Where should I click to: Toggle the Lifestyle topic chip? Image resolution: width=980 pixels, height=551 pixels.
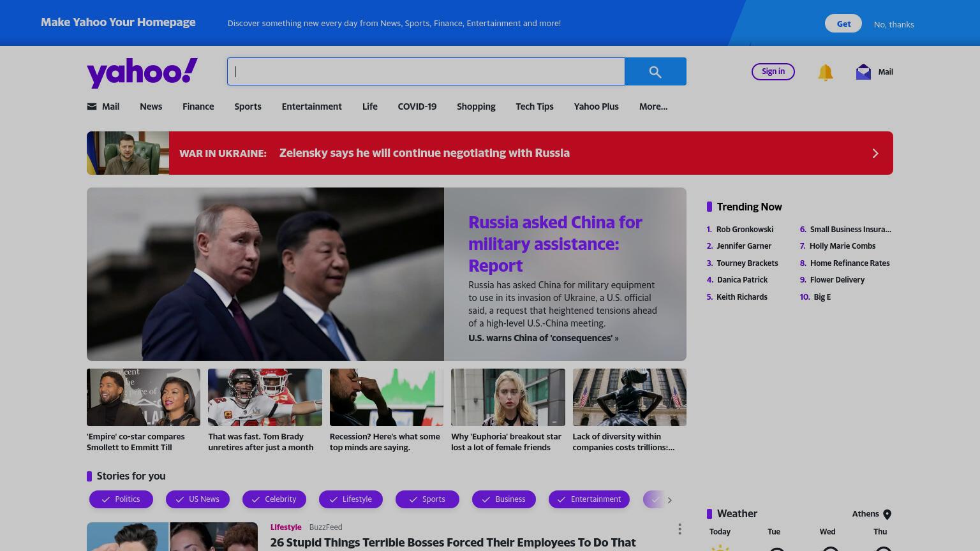click(x=351, y=499)
